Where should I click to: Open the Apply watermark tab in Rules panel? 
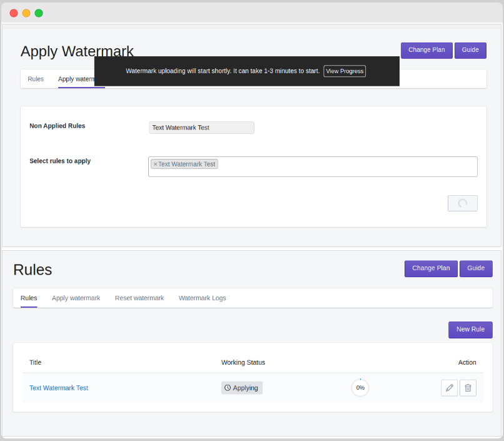tap(76, 298)
